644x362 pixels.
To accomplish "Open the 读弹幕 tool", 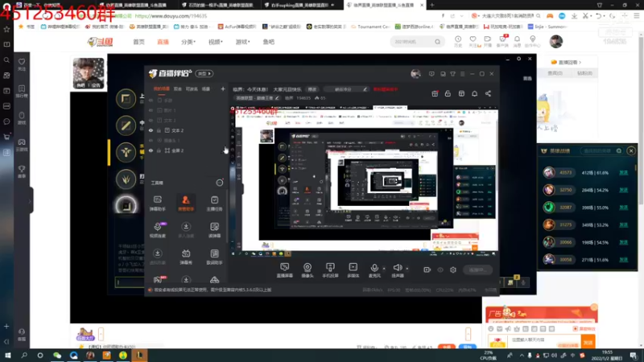I will (x=214, y=230).
